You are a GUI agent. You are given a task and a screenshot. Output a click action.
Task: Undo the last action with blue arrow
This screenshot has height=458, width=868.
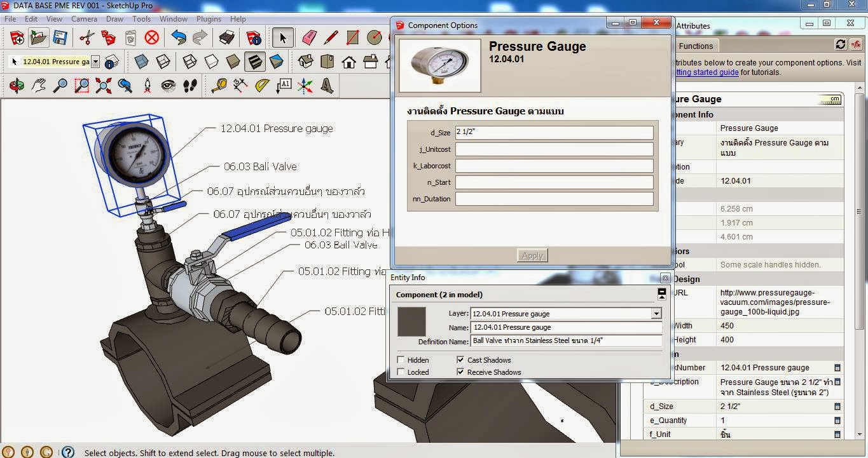pyautogui.click(x=179, y=38)
